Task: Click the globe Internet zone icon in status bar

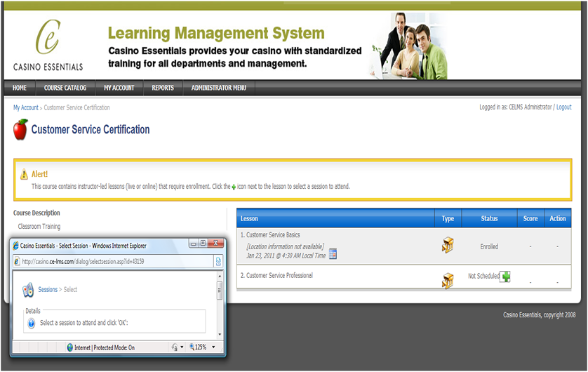Action: (69, 347)
